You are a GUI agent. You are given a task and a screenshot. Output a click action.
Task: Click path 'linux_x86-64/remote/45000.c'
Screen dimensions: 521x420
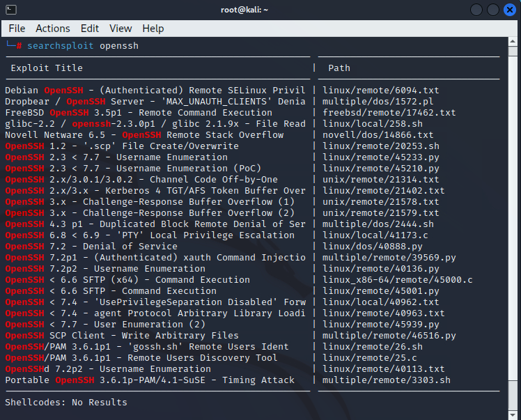click(398, 280)
